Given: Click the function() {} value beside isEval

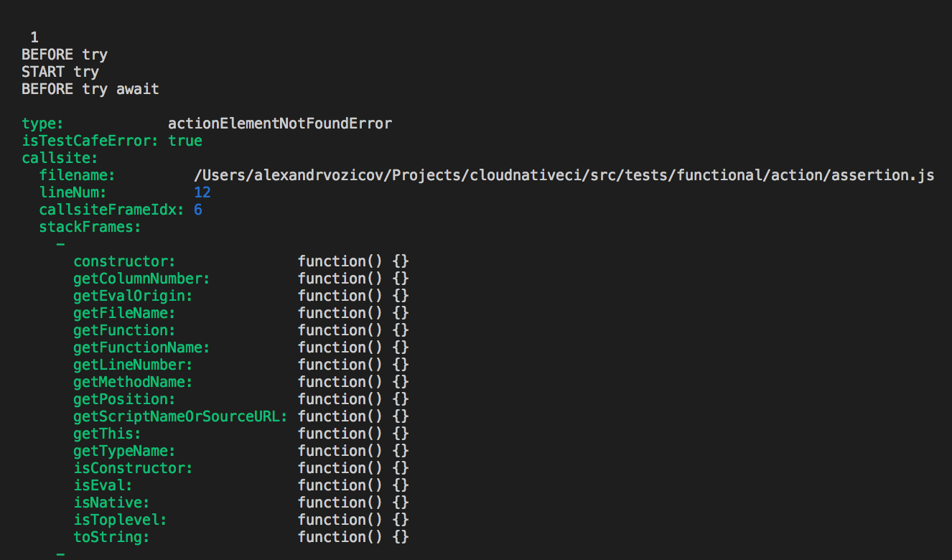Looking at the screenshot, I should pos(353,485).
